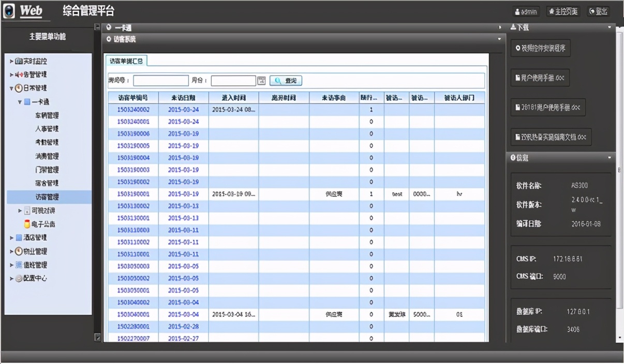Click the admin user icon in header
624x364 pixels.
click(x=517, y=12)
